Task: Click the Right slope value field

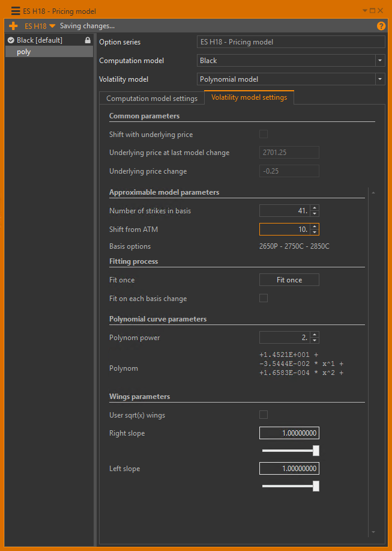Action: click(x=289, y=433)
